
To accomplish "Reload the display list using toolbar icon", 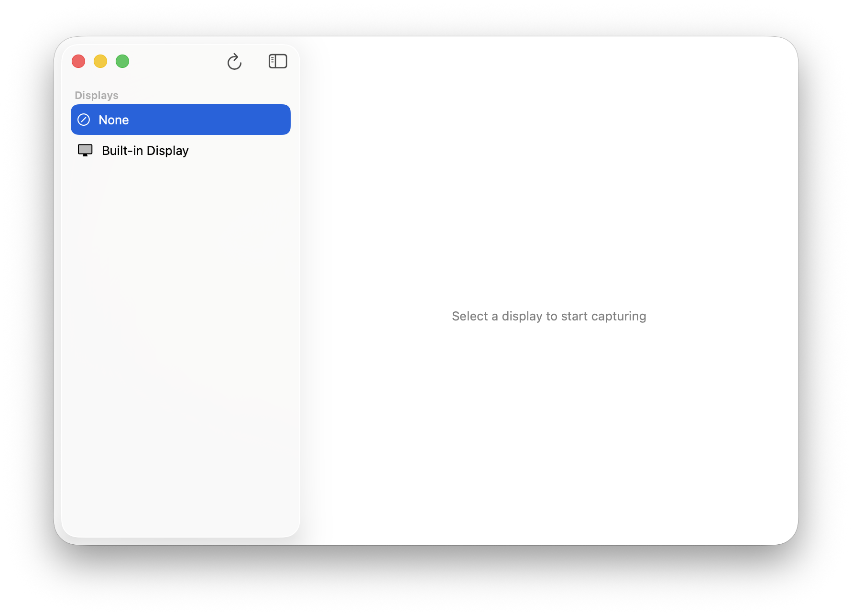I will coord(235,61).
